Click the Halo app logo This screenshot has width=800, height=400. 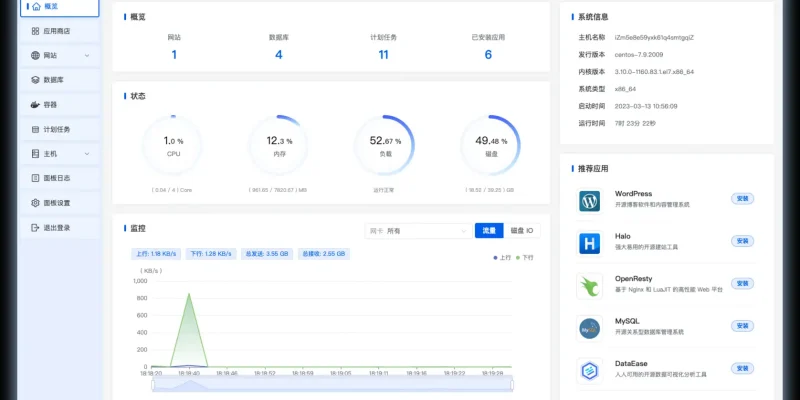(589, 243)
